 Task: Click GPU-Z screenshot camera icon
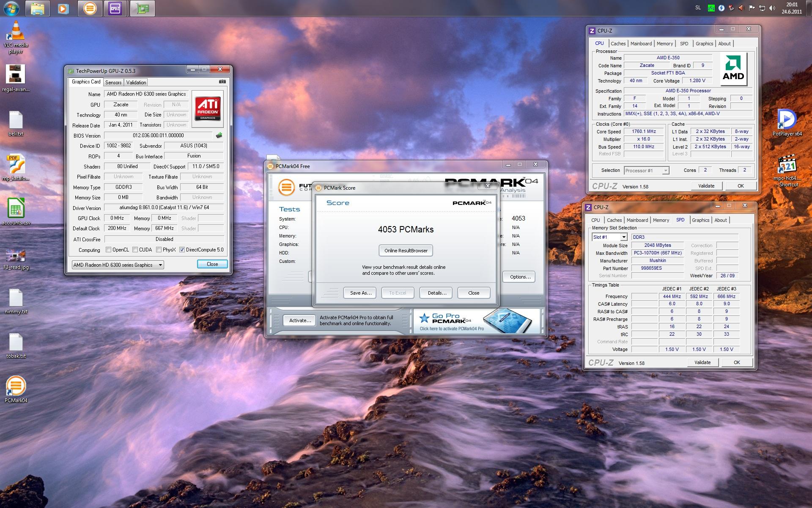tap(222, 82)
